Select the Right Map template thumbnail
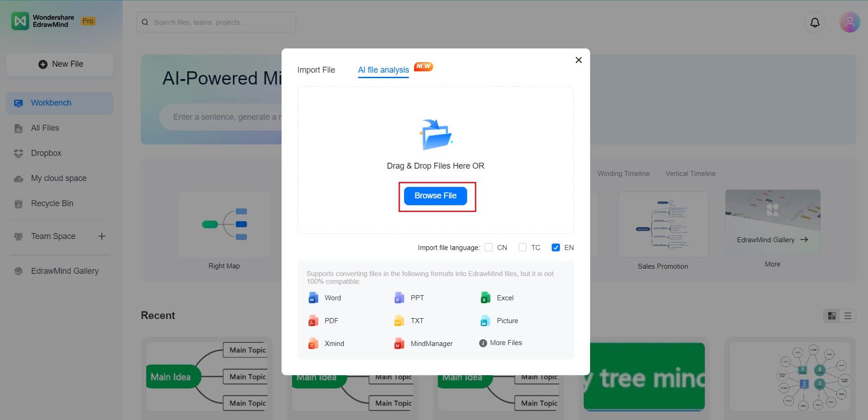Image resolution: width=868 pixels, height=420 pixels. (x=224, y=224)
